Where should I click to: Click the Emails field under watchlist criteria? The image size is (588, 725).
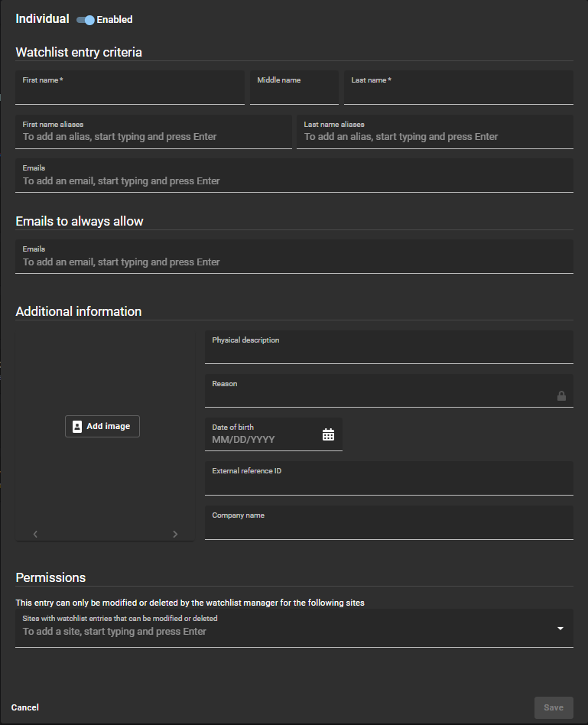point(294,181)
